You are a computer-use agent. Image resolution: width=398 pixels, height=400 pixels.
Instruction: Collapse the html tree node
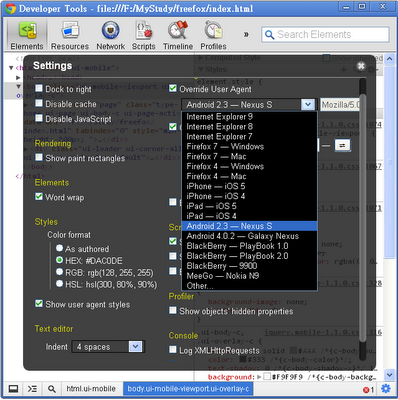pos(11,68)
